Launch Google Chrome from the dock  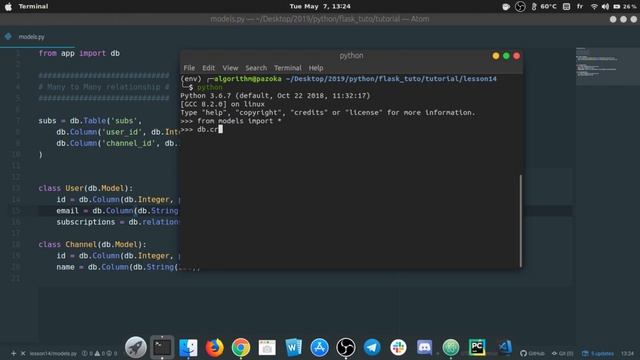click(x=241, y=348)
